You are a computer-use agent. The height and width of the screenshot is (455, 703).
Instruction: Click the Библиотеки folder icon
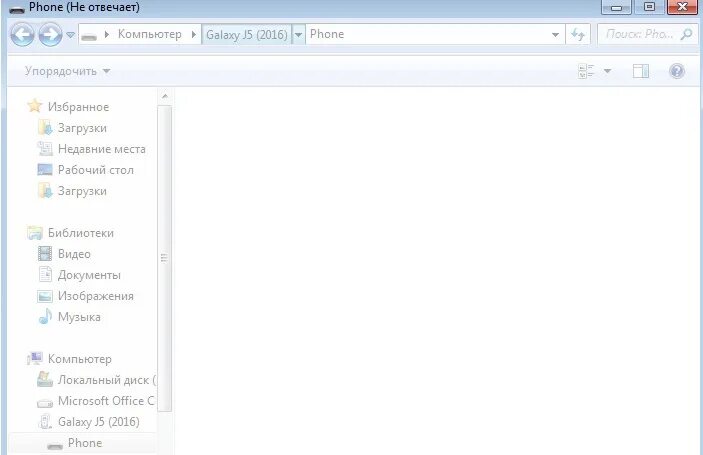[x=35, y=233]
